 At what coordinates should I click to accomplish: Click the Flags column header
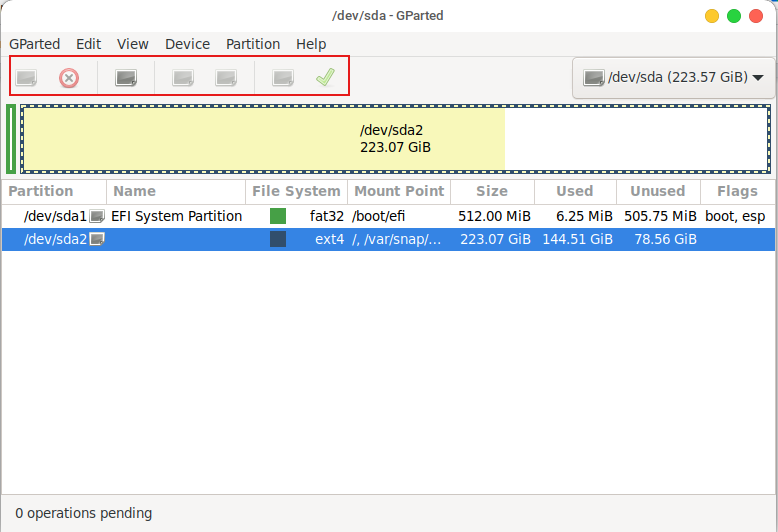[x=737, y=192]
